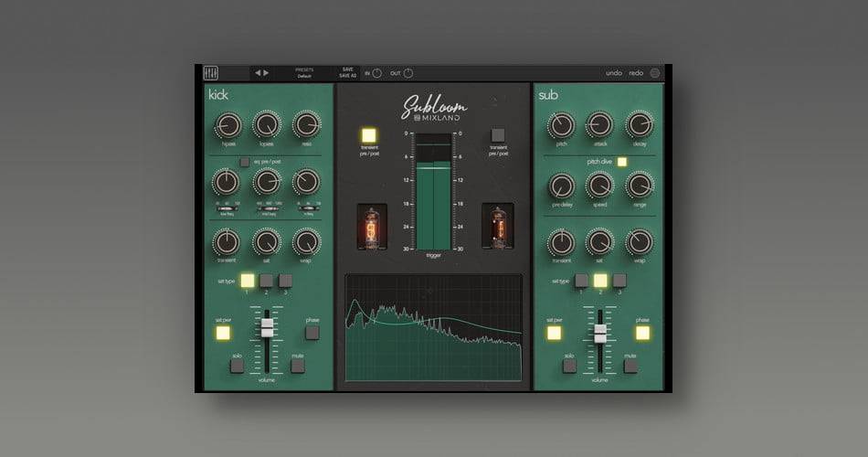Open the Presets Default dropdown
The width and height of the screenshot is (868, 457).
click(x=304, y=73)
